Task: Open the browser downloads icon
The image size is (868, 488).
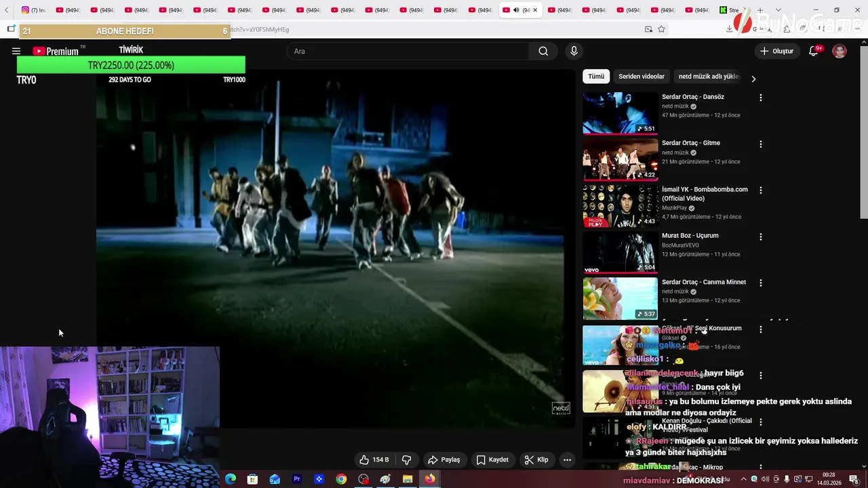Action: pyautogui.click(x=730, y=29)
